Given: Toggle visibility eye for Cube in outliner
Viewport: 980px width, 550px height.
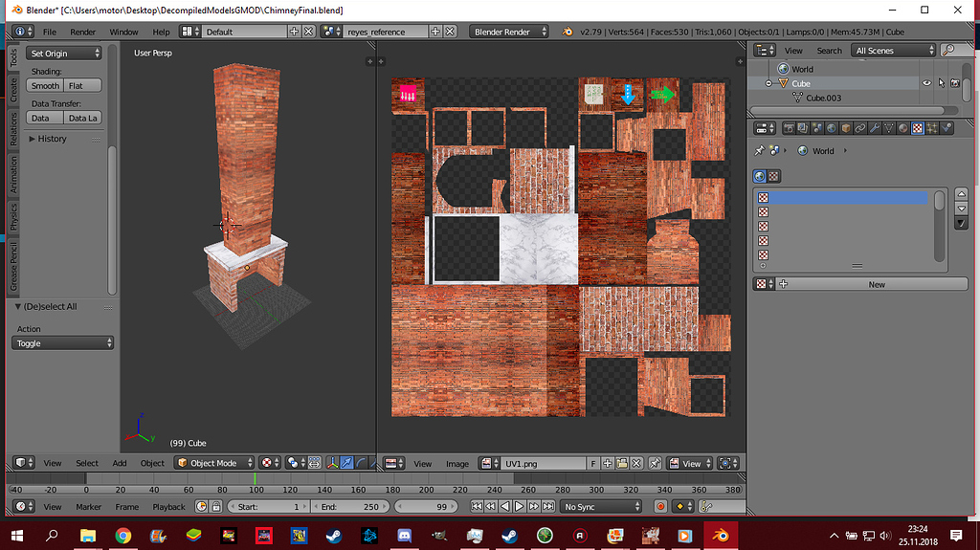Looking at the screenshot, I should [x=926, y=83].
